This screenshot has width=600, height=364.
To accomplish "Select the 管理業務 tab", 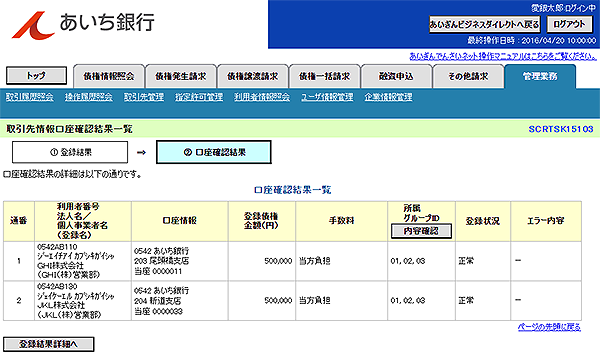I will tap(540, 76).
